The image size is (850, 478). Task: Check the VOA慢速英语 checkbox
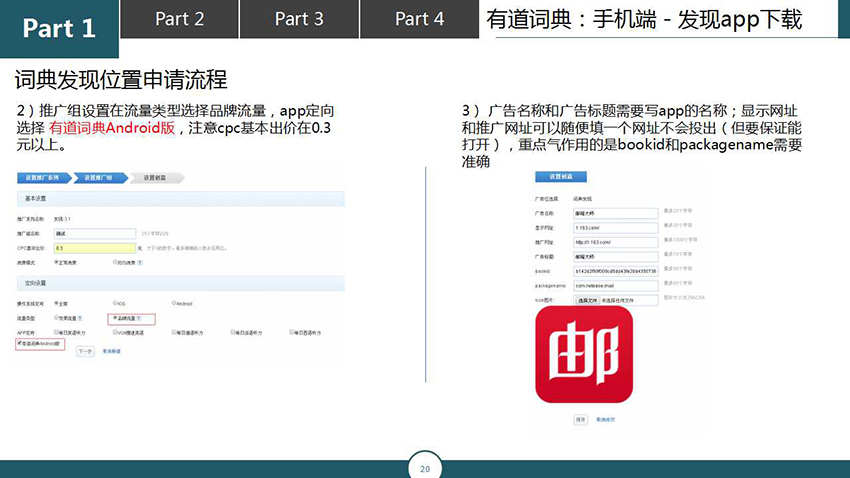[x=115, y=332]
